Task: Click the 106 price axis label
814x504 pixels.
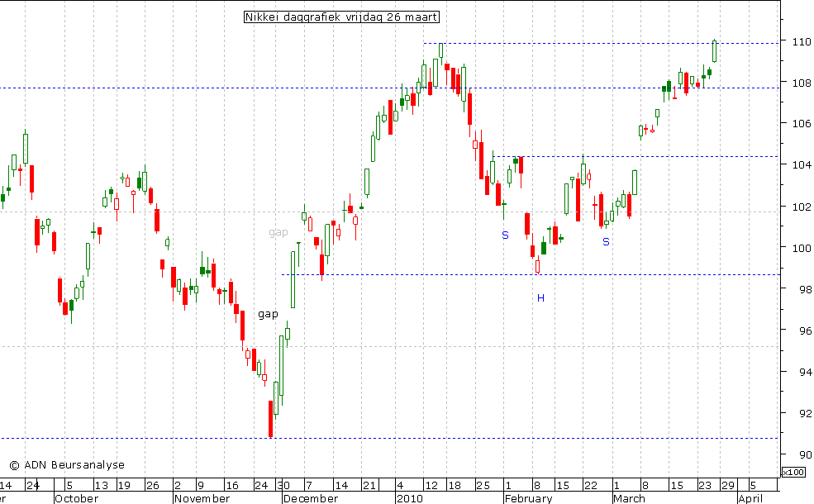Action: (801, 124)
